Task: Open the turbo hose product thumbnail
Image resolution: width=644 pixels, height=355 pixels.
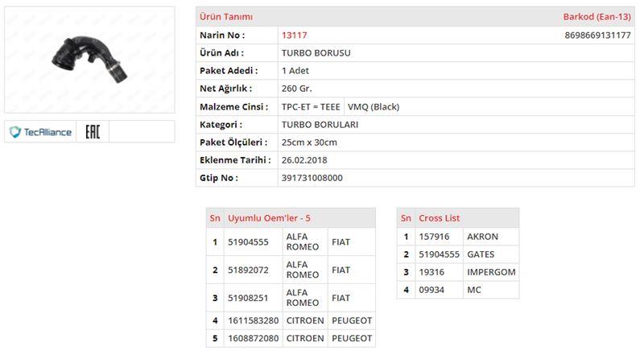Action: pyautogui.click(x=89, y=60)
